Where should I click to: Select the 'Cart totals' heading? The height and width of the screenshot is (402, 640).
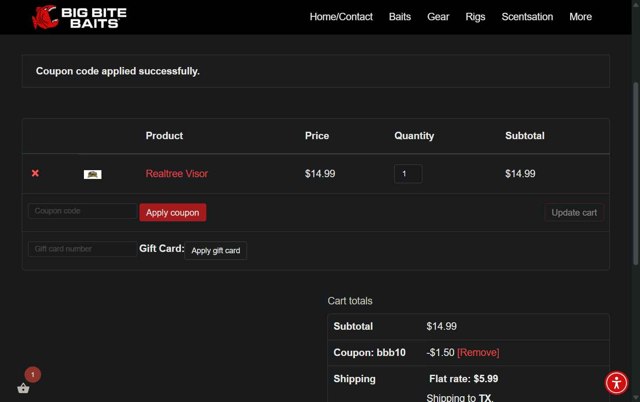tap(350, 301)
